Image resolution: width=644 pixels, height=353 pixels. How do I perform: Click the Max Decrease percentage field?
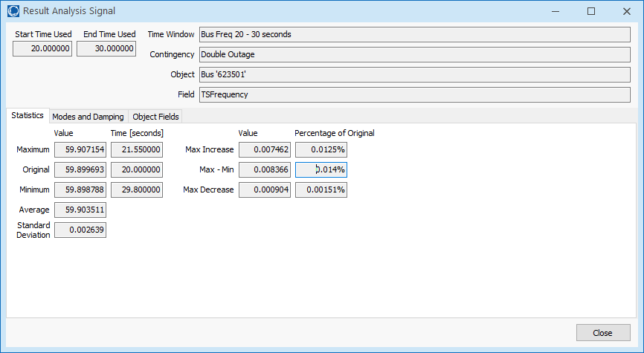pyautogui.click(x=321, y=190)
